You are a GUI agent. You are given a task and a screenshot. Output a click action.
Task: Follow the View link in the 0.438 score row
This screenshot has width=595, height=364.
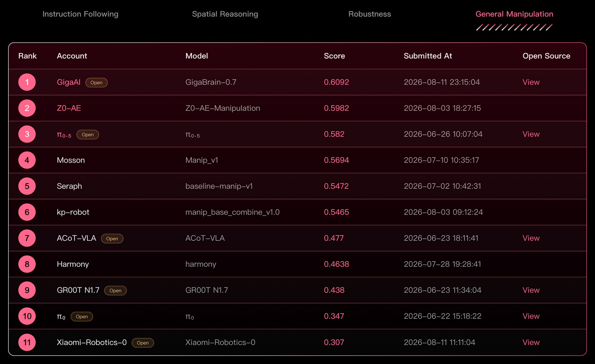531,290
